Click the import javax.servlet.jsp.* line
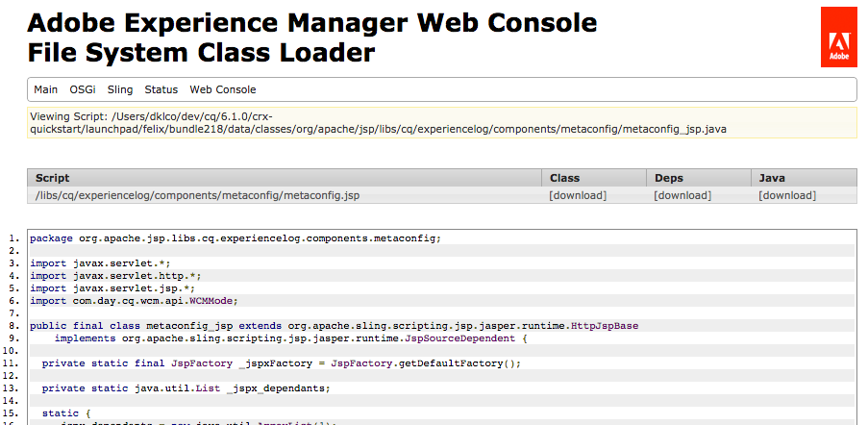The height and width of the screenshot is (425, 868). point(112,288)
